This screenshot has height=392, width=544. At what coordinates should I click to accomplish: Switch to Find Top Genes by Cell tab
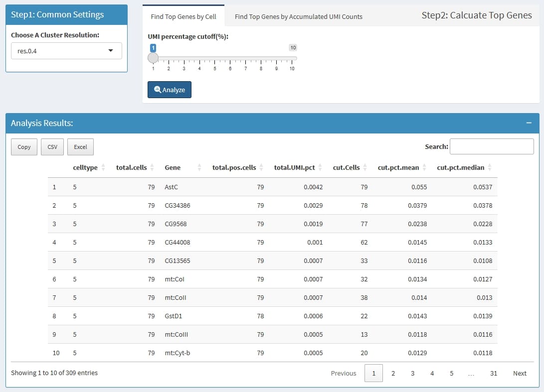click(x=183, y=16)
